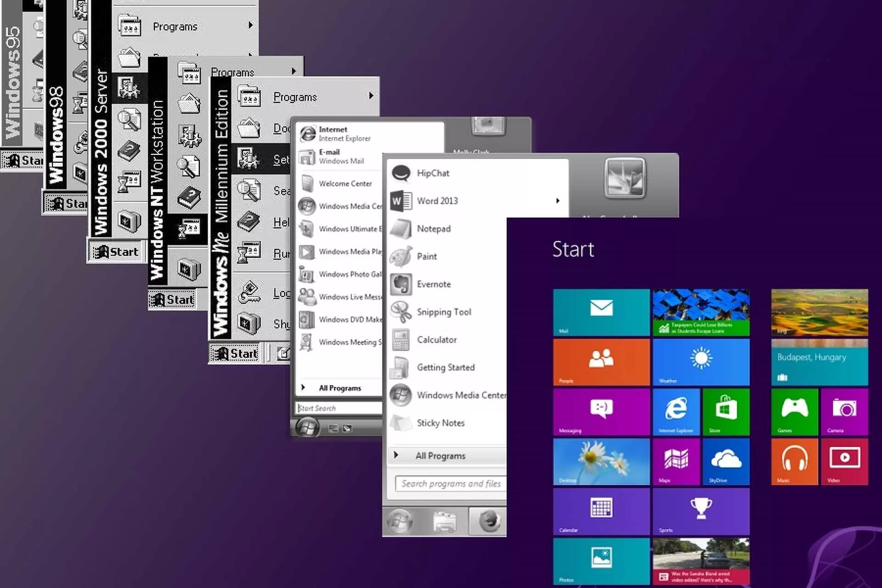
Task: Click the Desktop daisy thumbnail tile
Action: point(601,461)
